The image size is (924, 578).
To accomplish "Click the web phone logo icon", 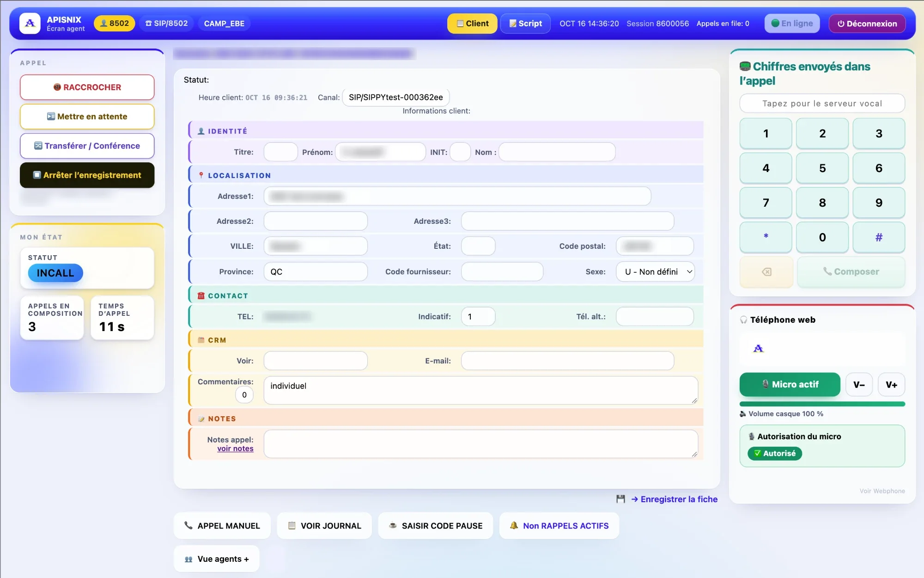I will coord(758,348).
